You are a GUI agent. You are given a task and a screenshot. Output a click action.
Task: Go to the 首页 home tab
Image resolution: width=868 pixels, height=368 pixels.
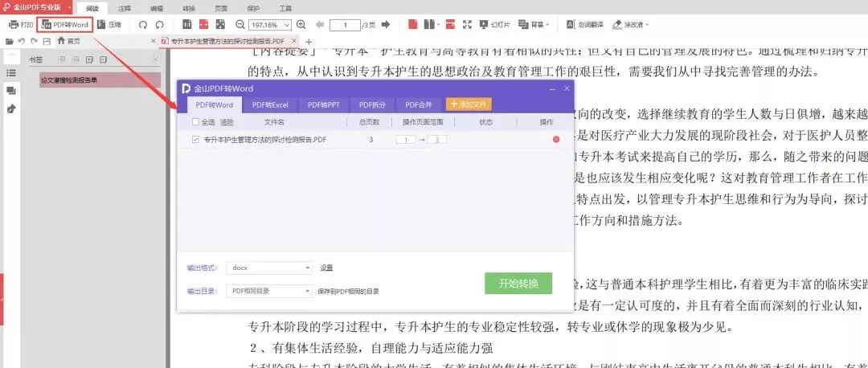68,41
